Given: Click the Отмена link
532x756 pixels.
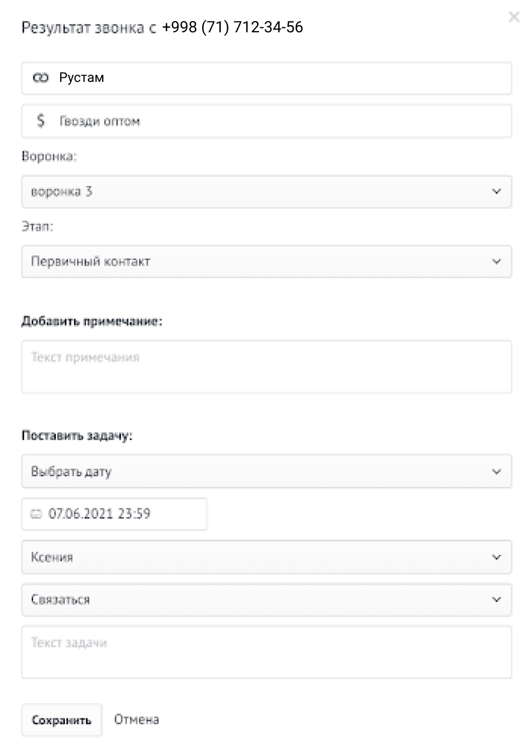Looking at the screenshot, I should tap(136, 720).
